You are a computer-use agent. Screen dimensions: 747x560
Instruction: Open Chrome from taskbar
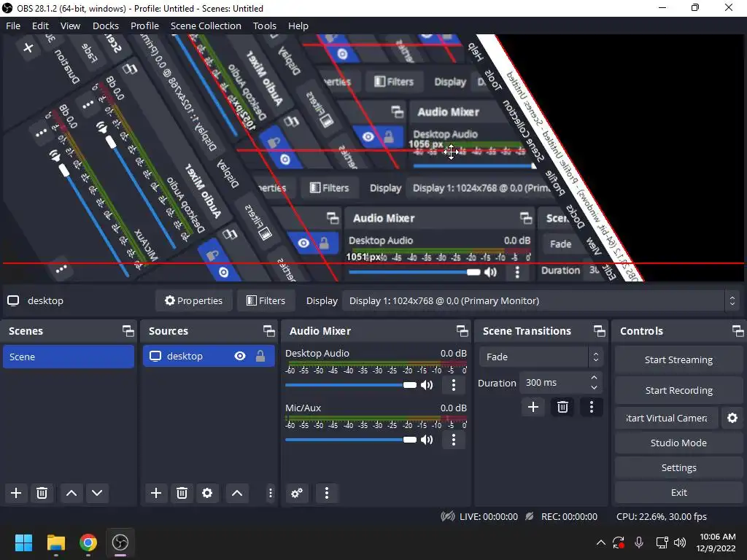88,542
